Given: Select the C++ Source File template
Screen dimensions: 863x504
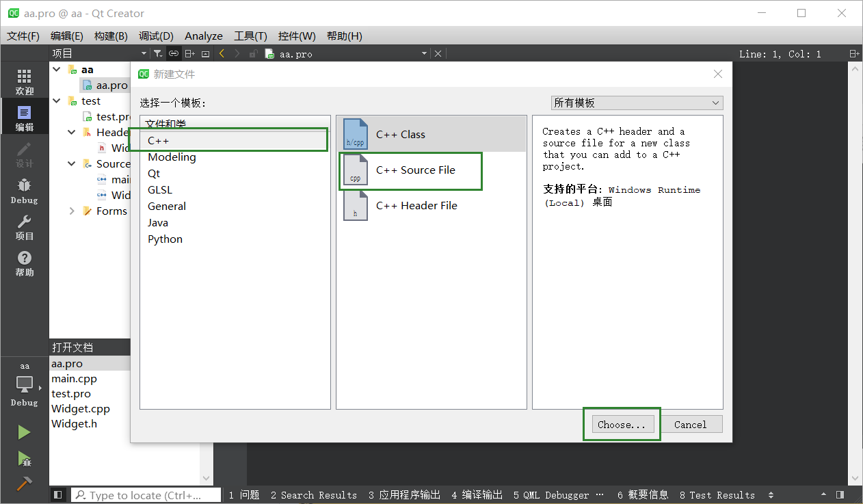Looking at the screenshot, I should pyautogui.click(x=410, y=171).
